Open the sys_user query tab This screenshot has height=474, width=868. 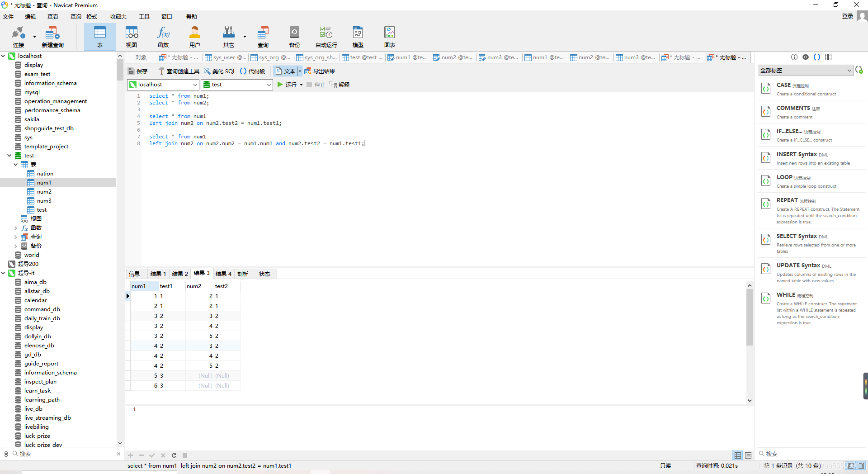225,57
